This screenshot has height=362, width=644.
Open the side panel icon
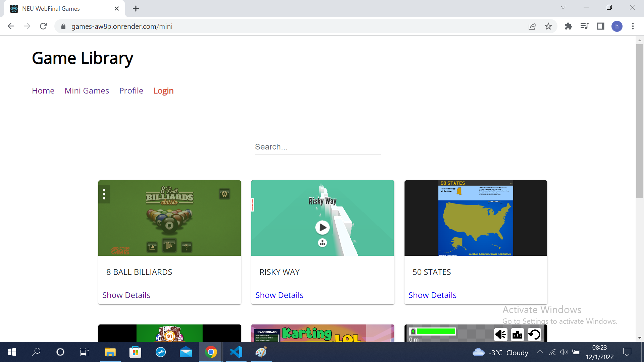pos(600,26)
